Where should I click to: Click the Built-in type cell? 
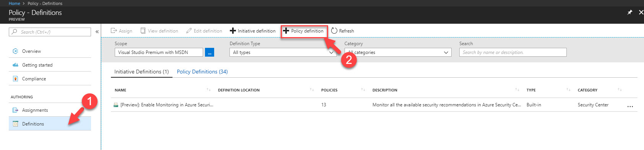534,105
